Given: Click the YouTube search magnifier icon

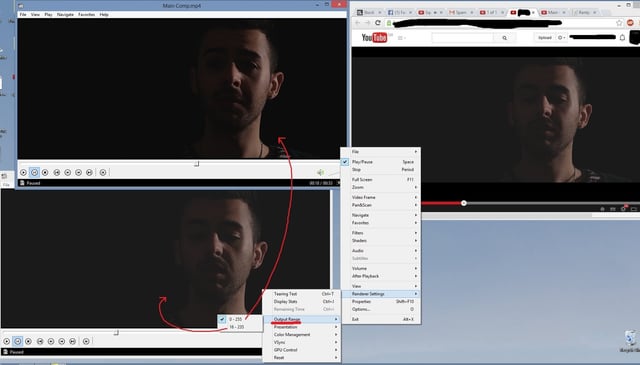Looking at the screenshot, I should 505,38.
